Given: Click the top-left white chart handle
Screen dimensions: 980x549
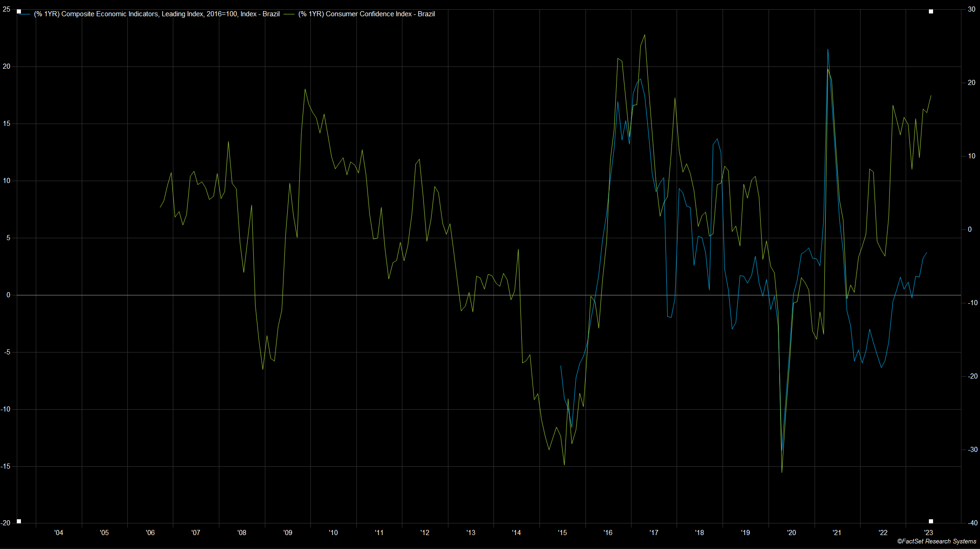Looking at the screenshot, I should [x=19, y=11].
